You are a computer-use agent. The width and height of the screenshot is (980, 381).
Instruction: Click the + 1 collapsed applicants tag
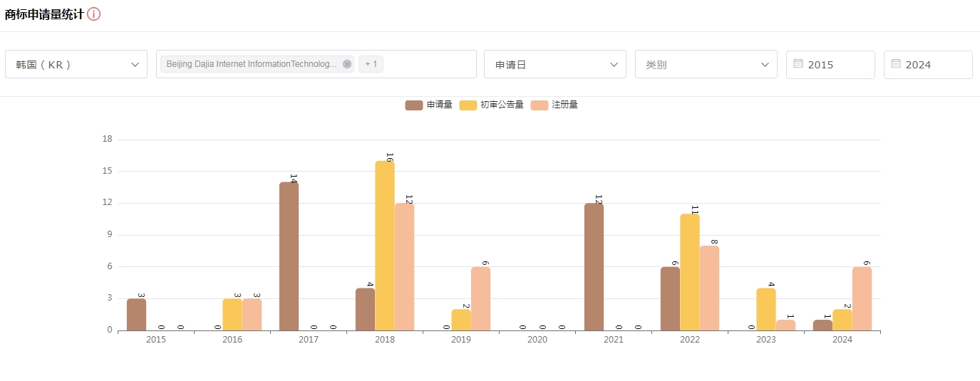click(371, 64)
